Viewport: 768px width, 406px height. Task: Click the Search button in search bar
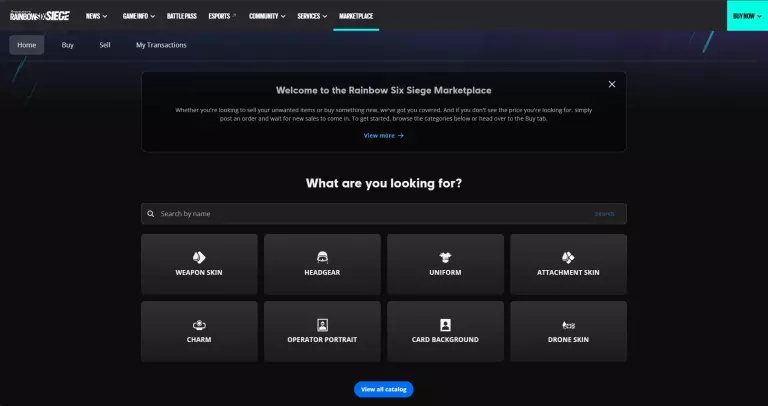[604, 214]
